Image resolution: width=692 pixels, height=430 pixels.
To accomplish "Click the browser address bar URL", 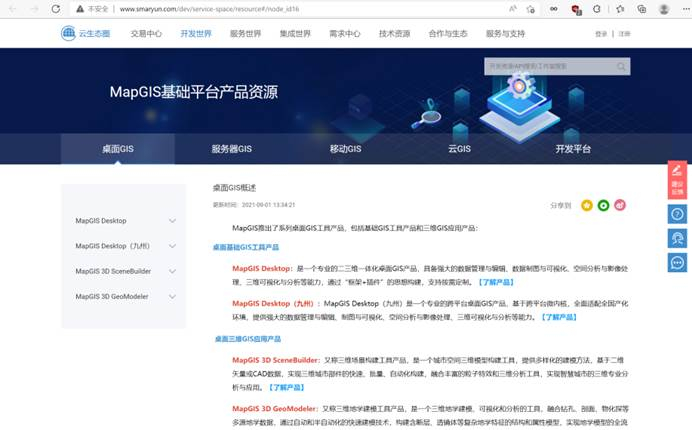I will point(209,9).
